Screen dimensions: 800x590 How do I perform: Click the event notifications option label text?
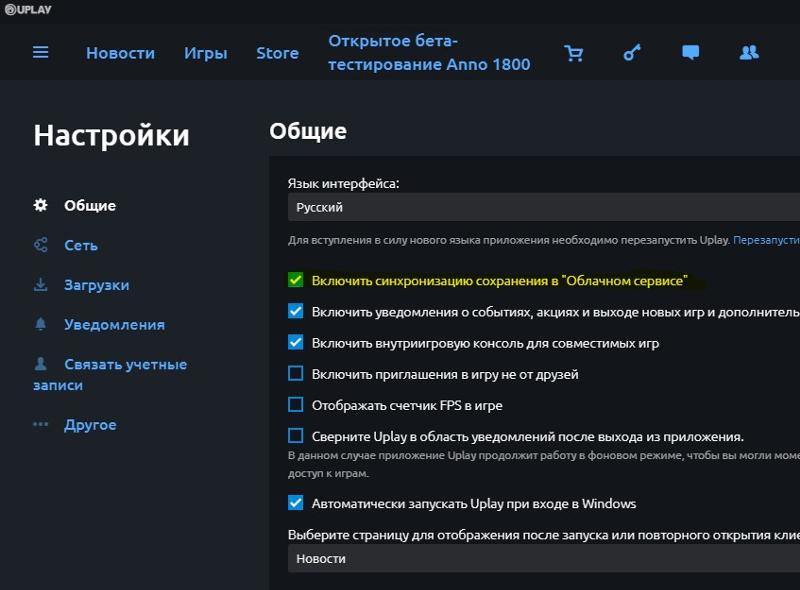click(556, 312)
